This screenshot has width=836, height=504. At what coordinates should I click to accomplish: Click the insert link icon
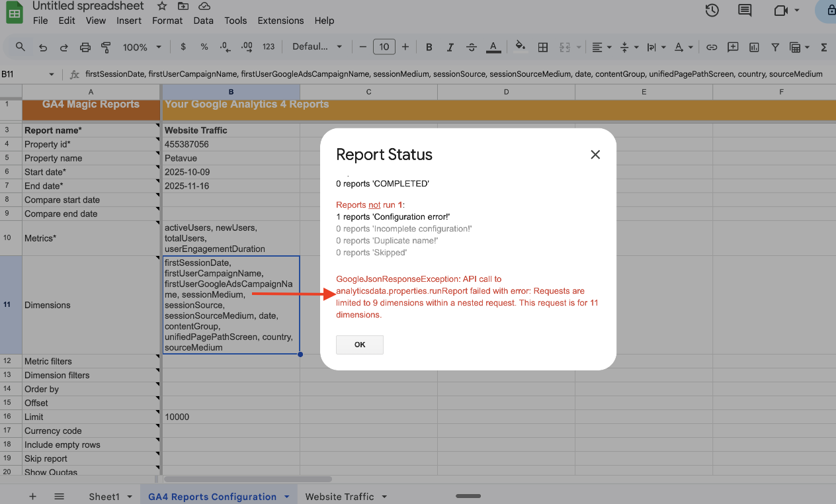click(x=712, y=47)
